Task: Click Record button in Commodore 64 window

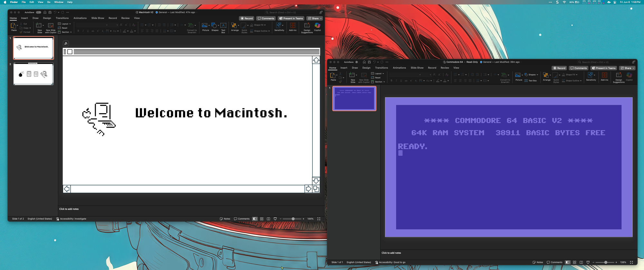Action: [x=559, y=68]
